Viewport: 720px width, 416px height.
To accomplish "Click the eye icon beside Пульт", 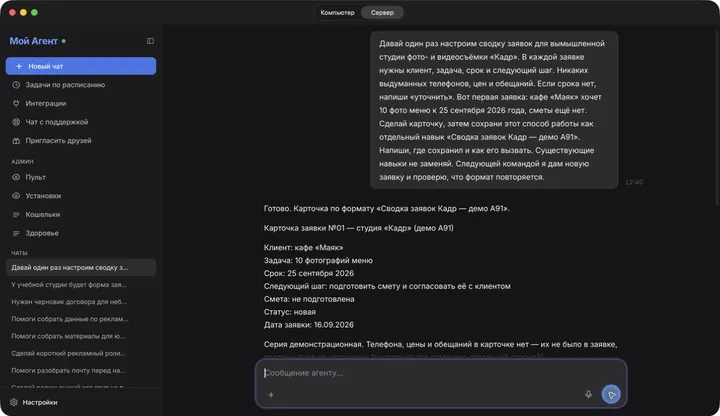I will (16, 177).
